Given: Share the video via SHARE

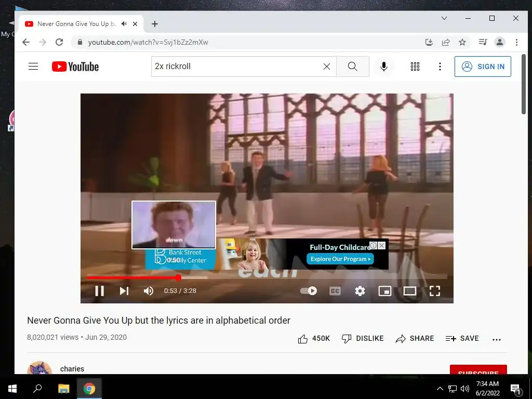Looking at the screenshot, I should click(x=415, y=339).
